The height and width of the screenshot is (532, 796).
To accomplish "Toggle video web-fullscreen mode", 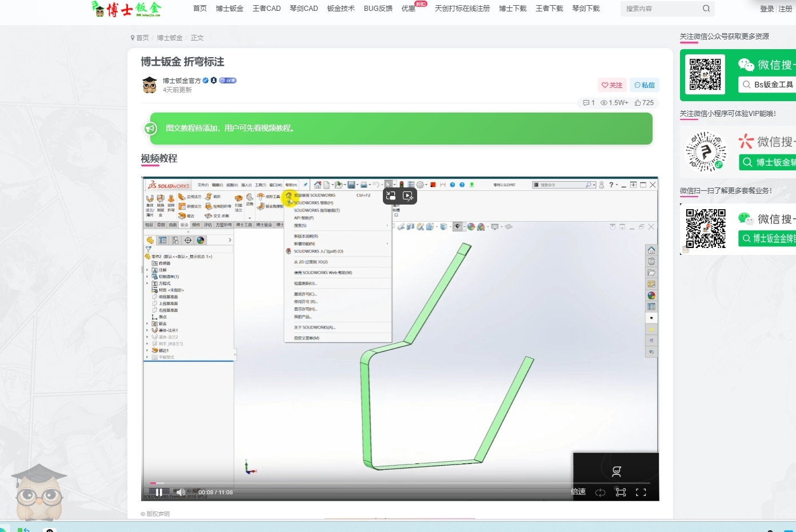I will tap(621, 492).
